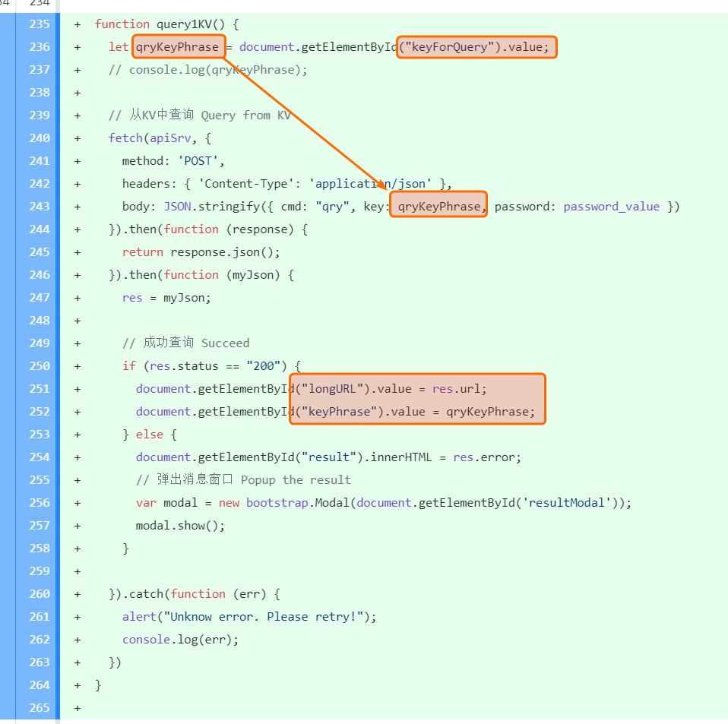Click line number 250 in the gutter
This screenshot has height=724, width=728.
coord(40,366)
